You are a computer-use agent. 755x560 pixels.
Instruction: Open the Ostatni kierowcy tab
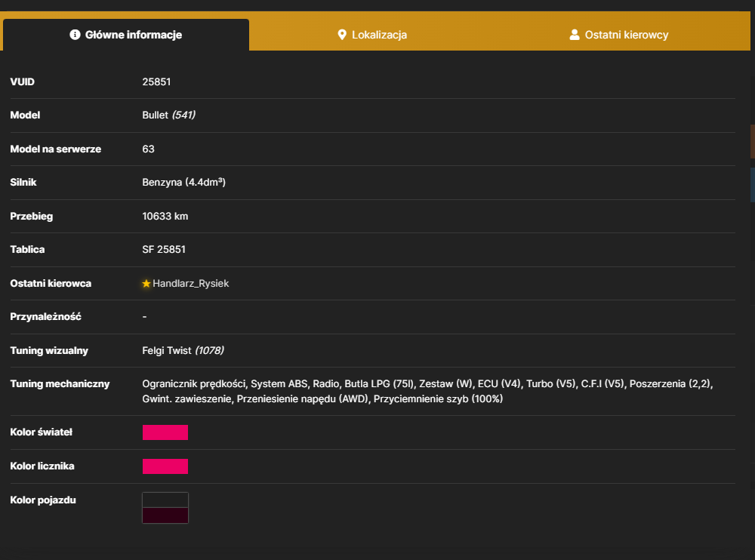click(x=619, y=35)
